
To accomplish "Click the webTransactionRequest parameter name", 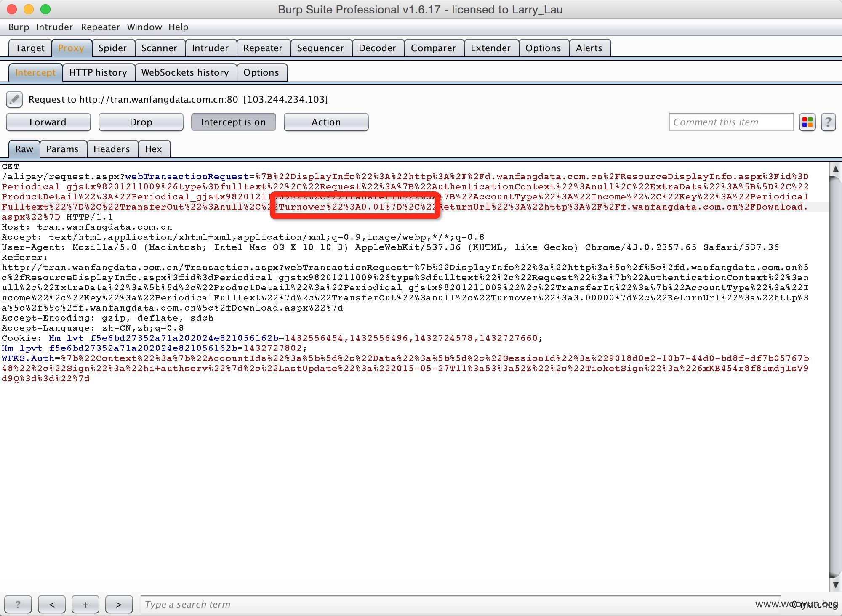I will [x=187, y=177].
